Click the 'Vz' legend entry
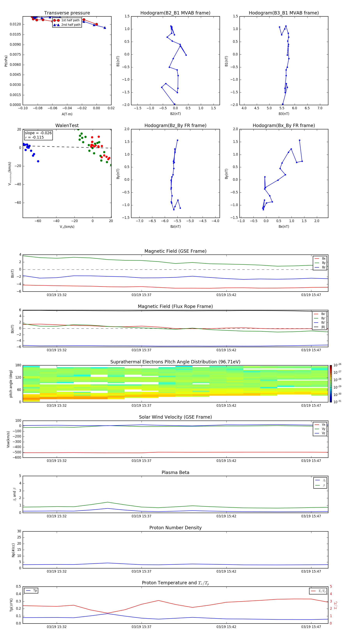351x644 pixels. tap(320, 433)
